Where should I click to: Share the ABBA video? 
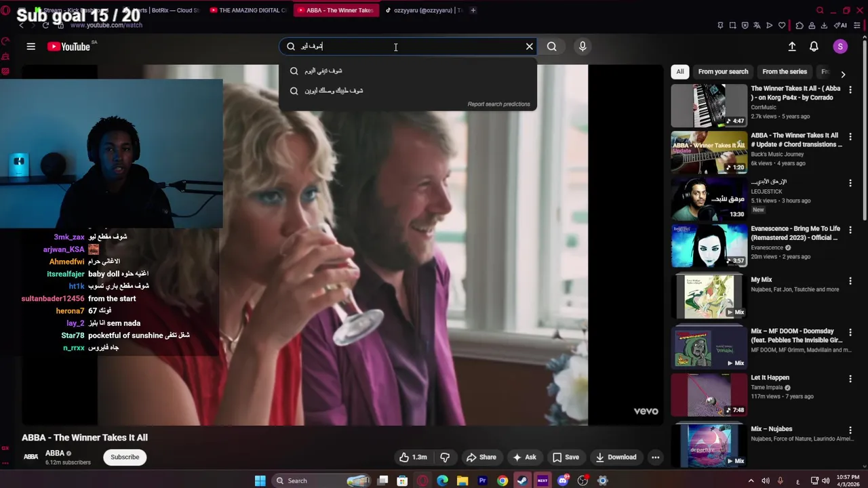point(481,457)
